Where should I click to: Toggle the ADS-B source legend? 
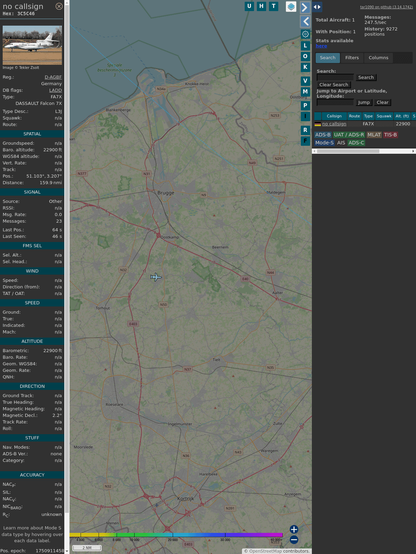point(323,135)
